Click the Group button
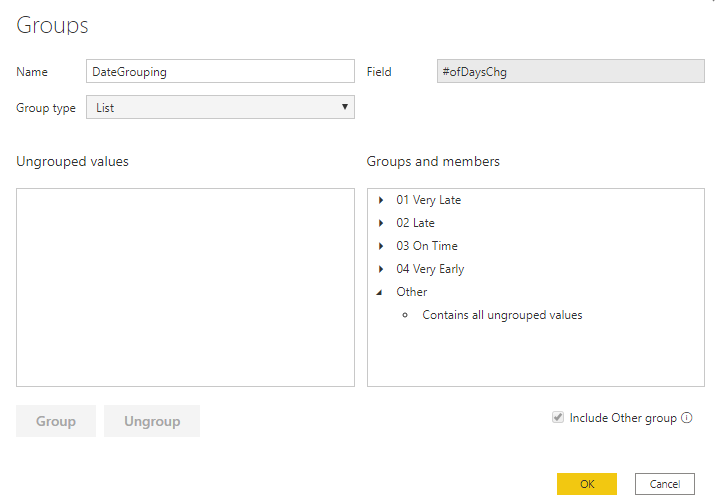The width and height of the screenshot is (715, 504). pos(56,421)
